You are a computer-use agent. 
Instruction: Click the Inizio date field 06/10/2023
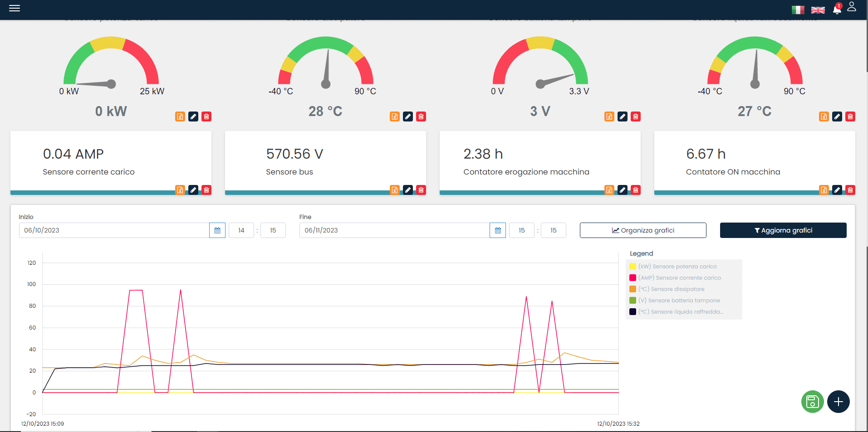click(x=114, y=230)
